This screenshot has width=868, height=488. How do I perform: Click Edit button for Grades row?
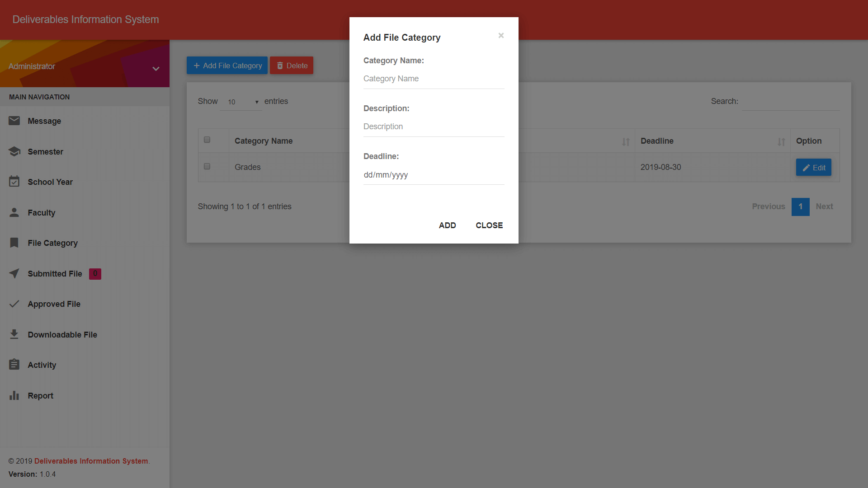click(x=813, y=168)
